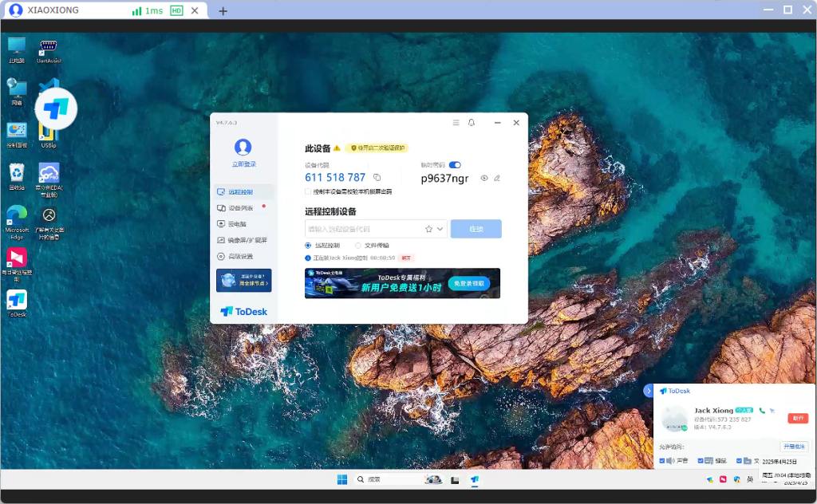Open the This PC desktop icon
The image size is (817, 504).
click(17, 50)
